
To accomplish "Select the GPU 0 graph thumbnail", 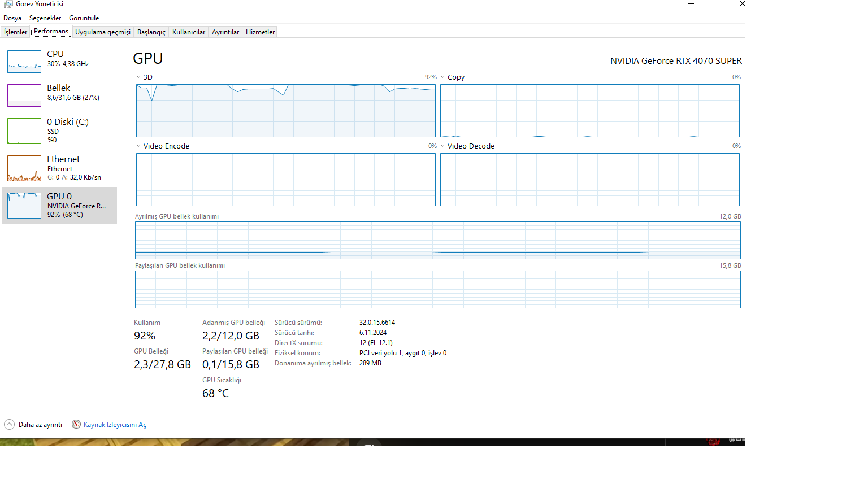I will tap(24, 206).
